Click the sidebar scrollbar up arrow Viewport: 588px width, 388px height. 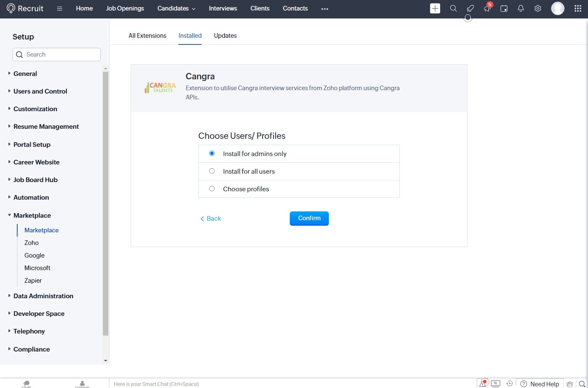tap(105, 68)
